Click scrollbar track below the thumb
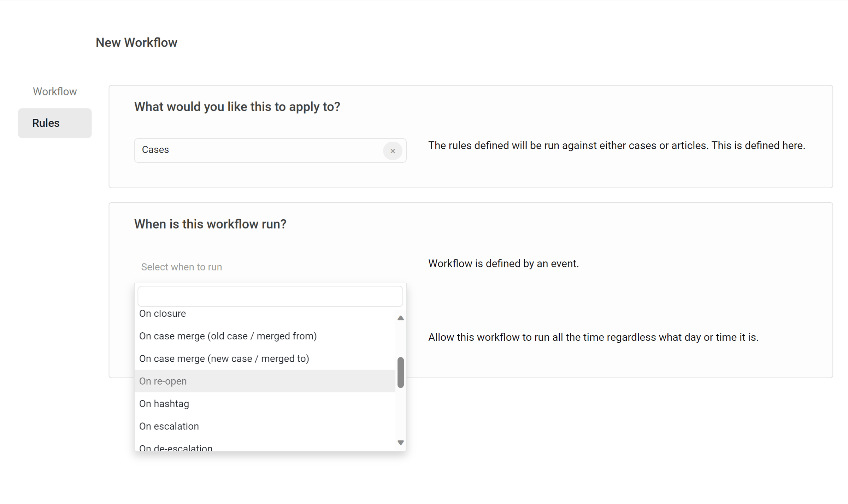 coord(400,413)
